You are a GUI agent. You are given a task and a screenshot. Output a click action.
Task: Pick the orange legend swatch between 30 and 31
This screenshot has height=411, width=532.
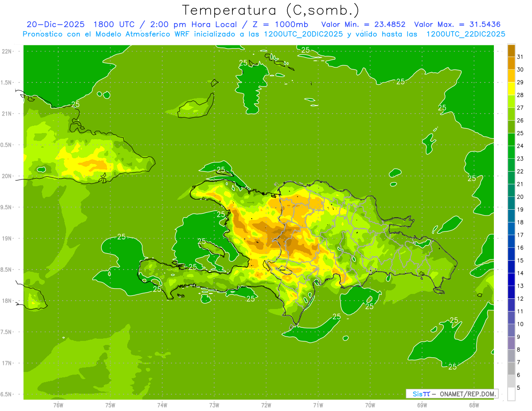click(511, 63)
